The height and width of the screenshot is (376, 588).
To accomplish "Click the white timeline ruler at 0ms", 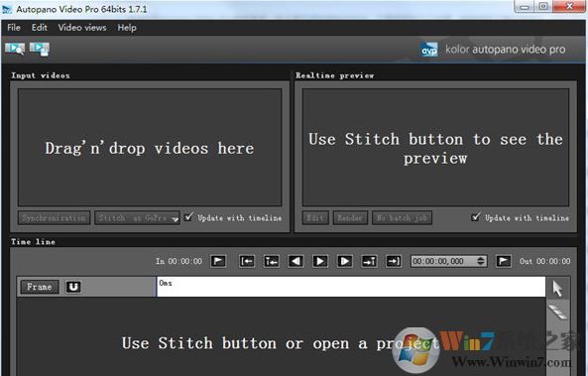I will pyautogui.click(x=351, y=287).
